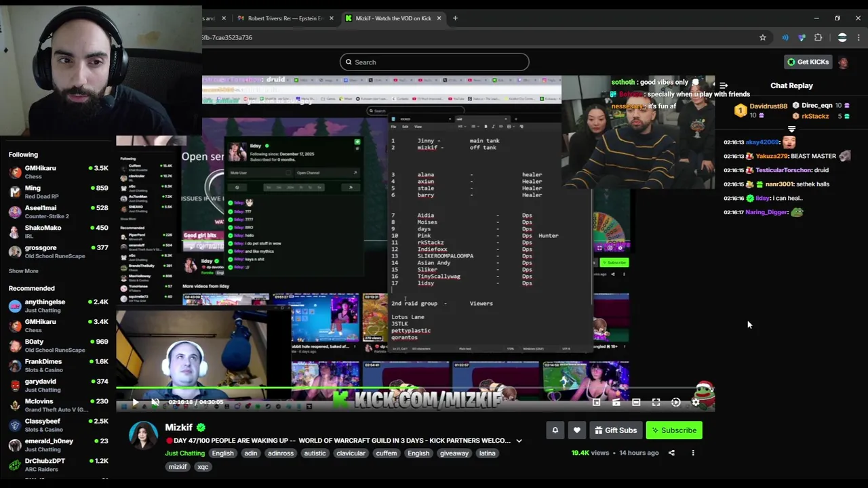Click the Chrome profile avatar
The width and height of the screenshot is (868, 488).
pos(842,38)
